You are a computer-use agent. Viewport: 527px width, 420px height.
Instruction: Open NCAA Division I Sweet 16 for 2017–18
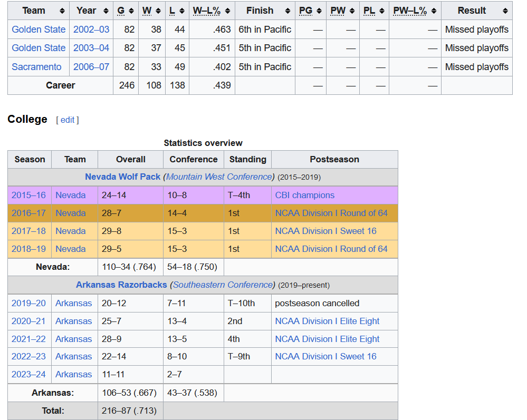325,231
